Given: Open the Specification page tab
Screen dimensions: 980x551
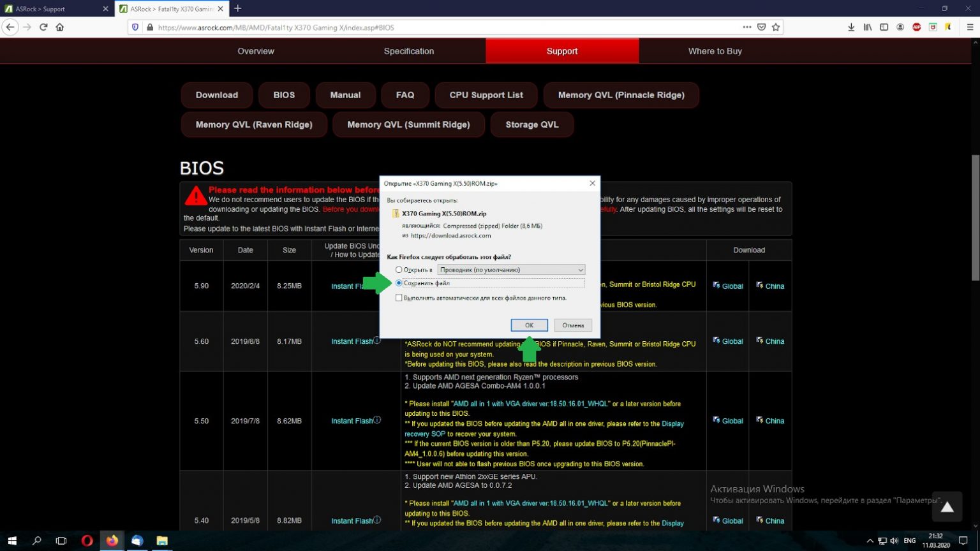Looking at the screenshot, I should pyautogui.click(x=409, y=51).
